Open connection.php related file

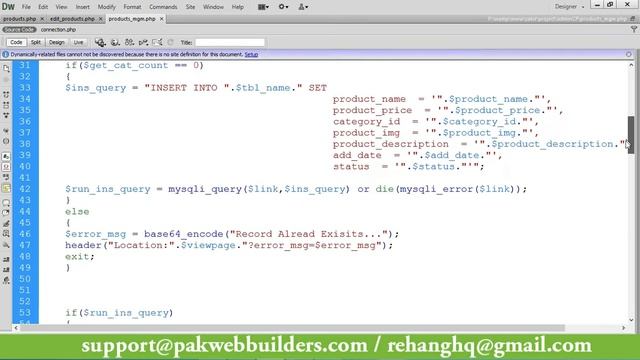[x=58, y=29]
